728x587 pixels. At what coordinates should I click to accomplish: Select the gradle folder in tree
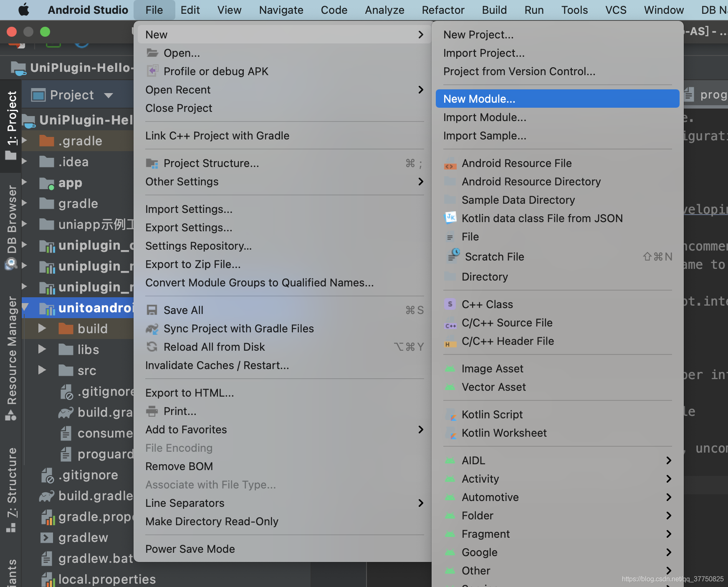(x=78, y=204)
